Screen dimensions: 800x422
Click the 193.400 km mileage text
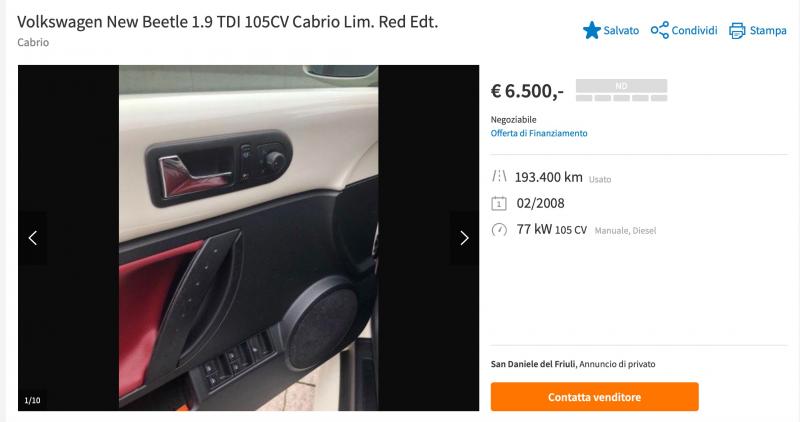pyautogui.click(x=548, y=177)
